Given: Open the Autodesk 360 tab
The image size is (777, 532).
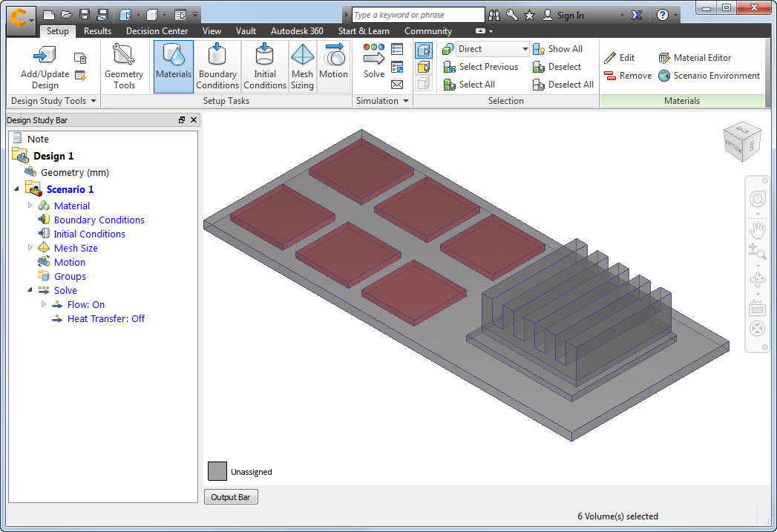Looking at the screenshot, I should [x=297, y=31].
